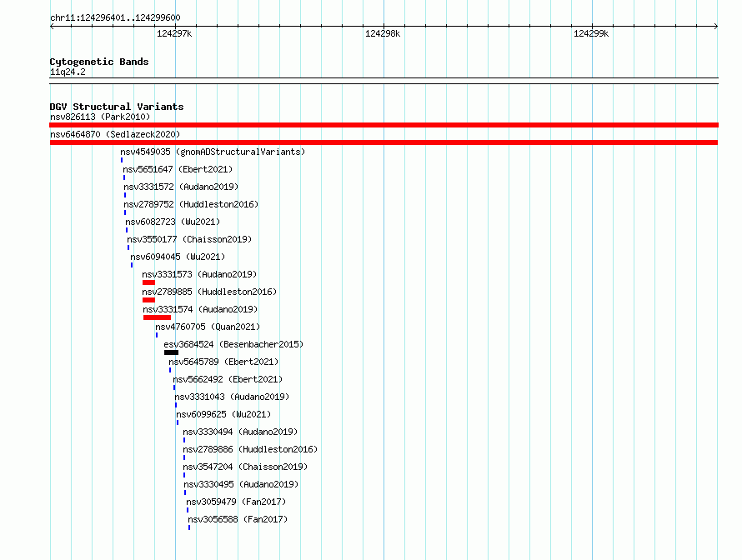The width and height of the screenshot is (742, 560).
Task: Open the nsv6464870 (Sedlazeck2020) variant label
Action: click(x=115, y=134)
